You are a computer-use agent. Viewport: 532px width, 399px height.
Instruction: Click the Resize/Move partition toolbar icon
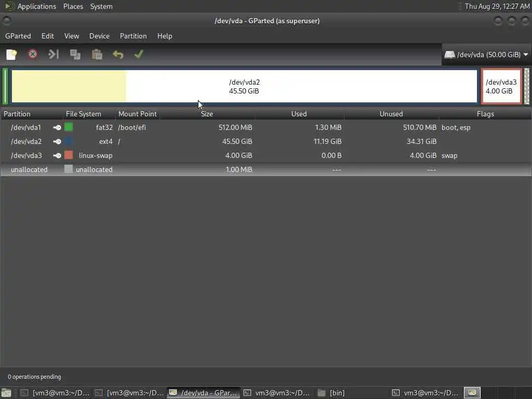coord(54,54)
